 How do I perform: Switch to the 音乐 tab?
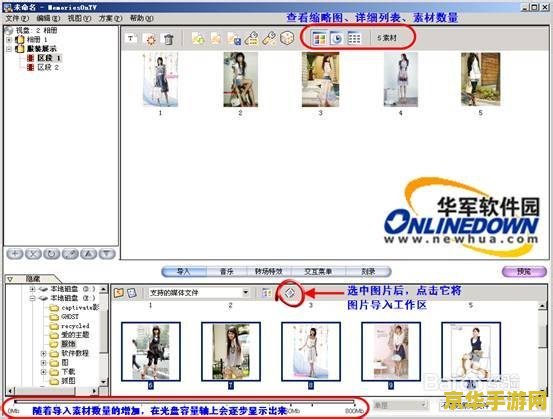[x=227, y=272]
